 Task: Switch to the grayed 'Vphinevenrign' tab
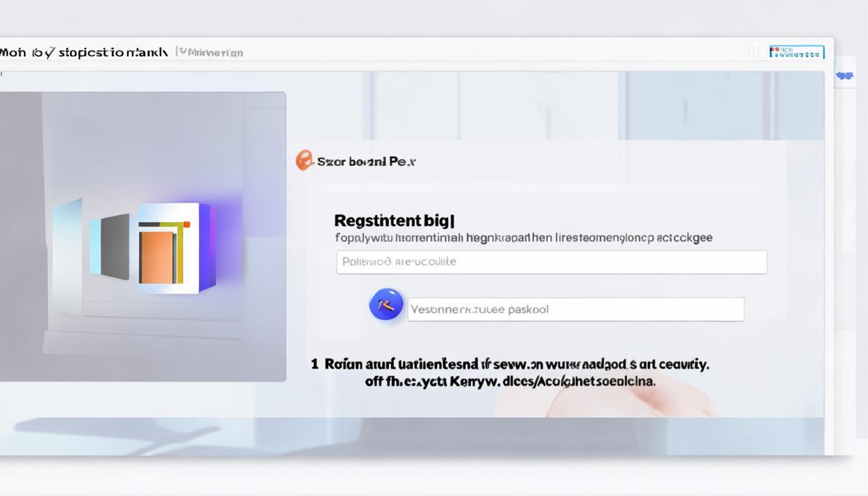[x=211, y=52]
